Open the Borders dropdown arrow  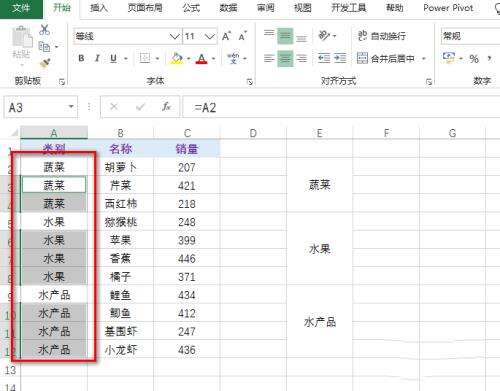(157, 59)
